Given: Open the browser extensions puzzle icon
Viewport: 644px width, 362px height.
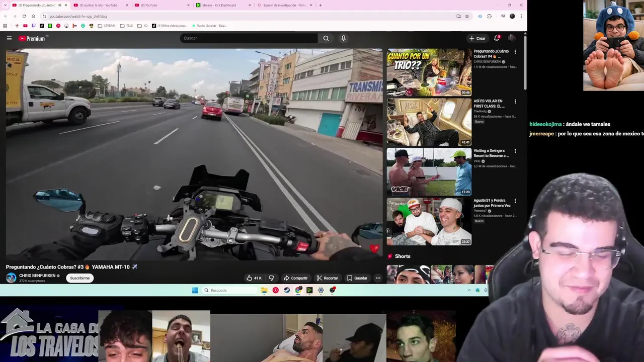Looking at the screenshot, I should click(489, 16).
